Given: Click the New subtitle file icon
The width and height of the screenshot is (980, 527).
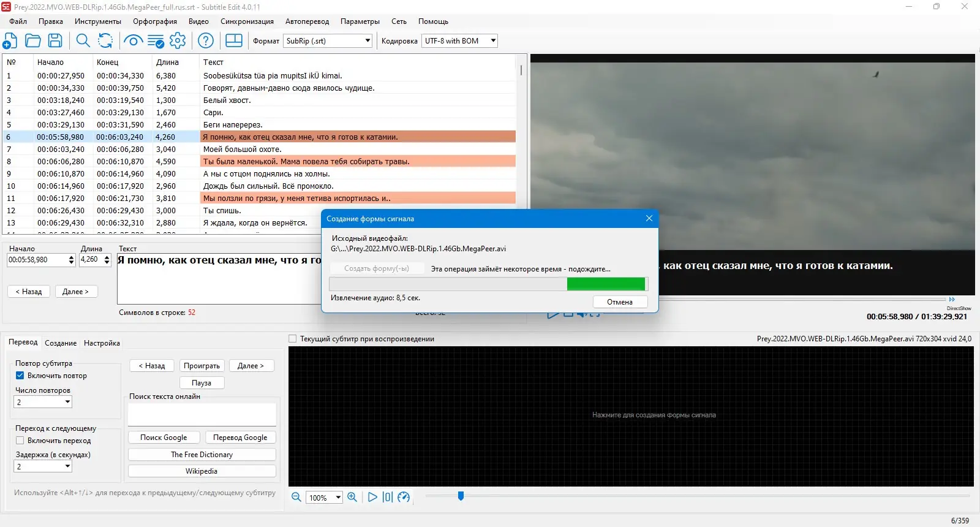Looking at the screenshot, I should tap(10, 41).
